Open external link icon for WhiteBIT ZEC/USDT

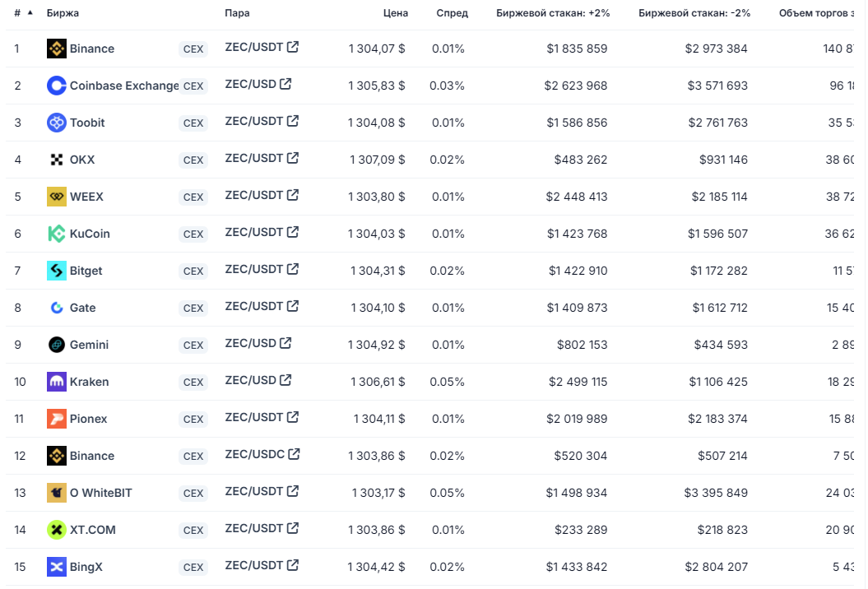tap(293, 491)
